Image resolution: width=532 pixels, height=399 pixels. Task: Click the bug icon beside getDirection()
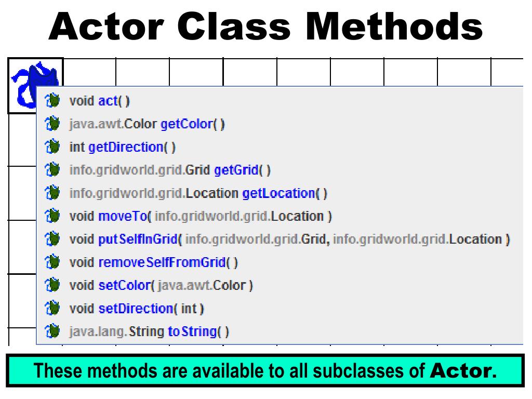coord(52,147)
